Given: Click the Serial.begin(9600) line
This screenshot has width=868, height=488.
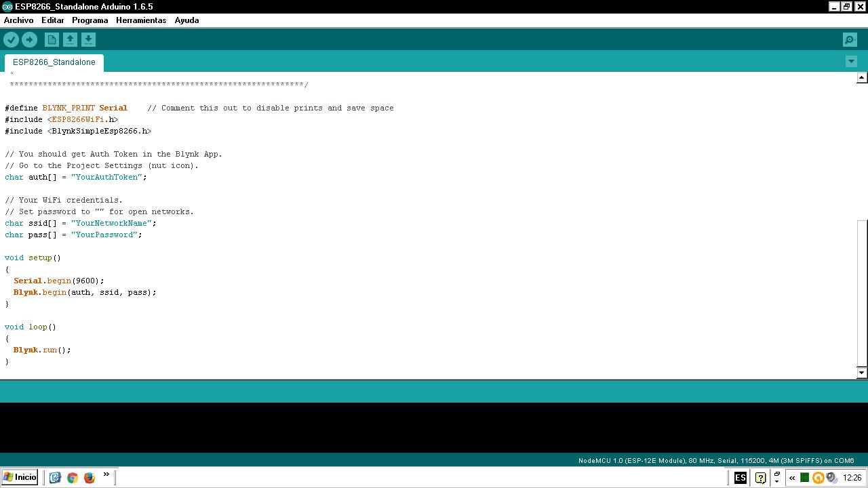Looking at the screenshot, I should click(x=59, y=281).
